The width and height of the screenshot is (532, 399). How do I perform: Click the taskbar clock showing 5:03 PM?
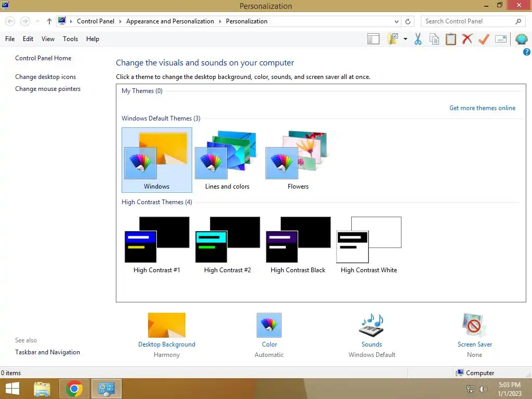click(510, 389)
